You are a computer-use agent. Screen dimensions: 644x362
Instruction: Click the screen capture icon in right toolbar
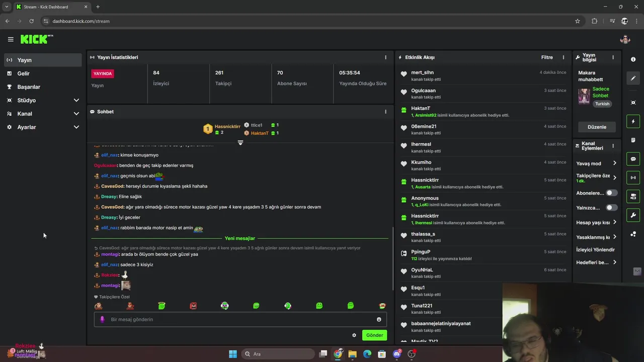[633, 103]
